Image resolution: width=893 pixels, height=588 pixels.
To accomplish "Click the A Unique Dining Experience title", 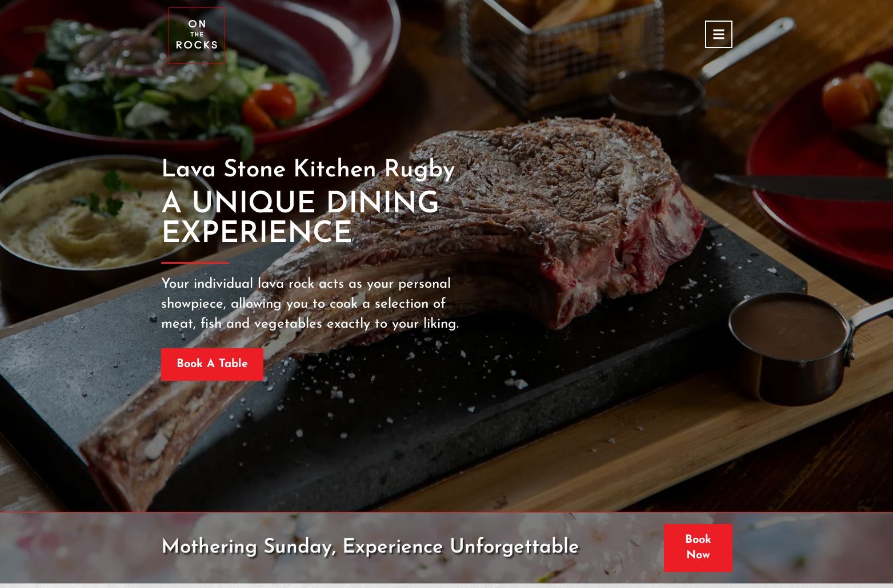I will click(x=300, y=218).
